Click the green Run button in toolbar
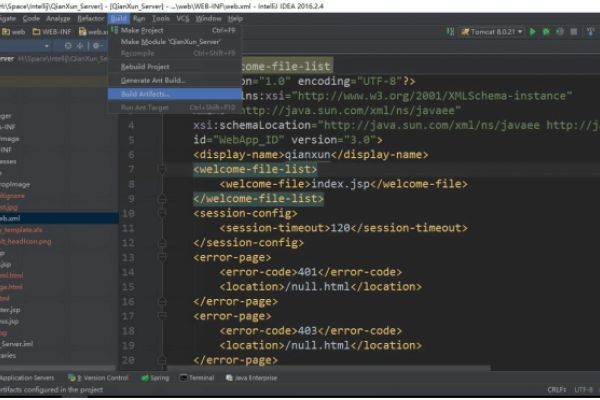600x400 pixels. click(533, 32)
